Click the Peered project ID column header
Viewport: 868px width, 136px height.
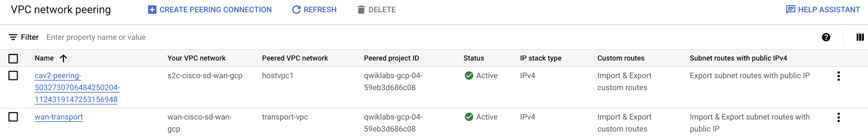[x=391, y=58]
